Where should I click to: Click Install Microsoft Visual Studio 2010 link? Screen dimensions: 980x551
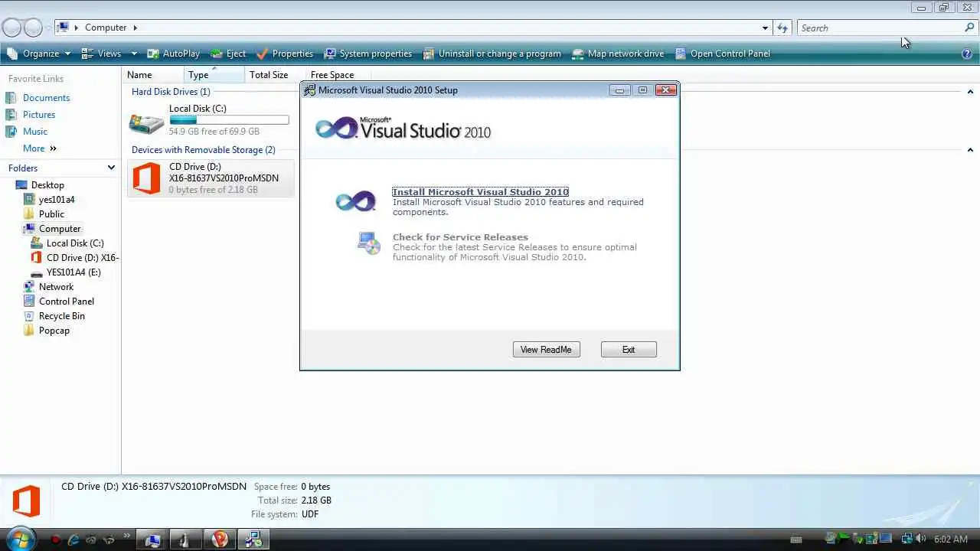click(480, 192)
